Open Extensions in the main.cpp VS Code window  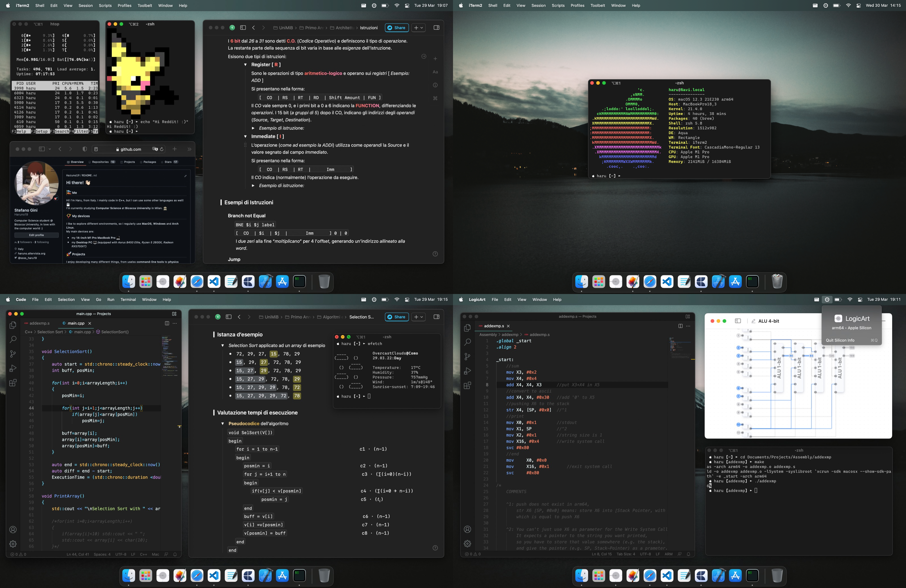[13, 383]
